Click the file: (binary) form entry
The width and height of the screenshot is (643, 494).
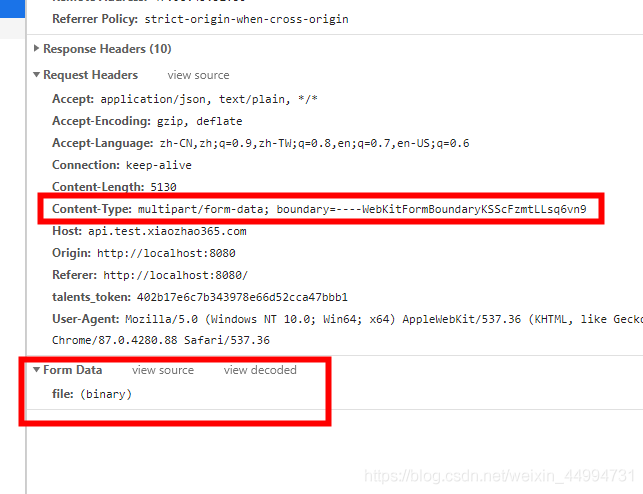coord(92,394)
